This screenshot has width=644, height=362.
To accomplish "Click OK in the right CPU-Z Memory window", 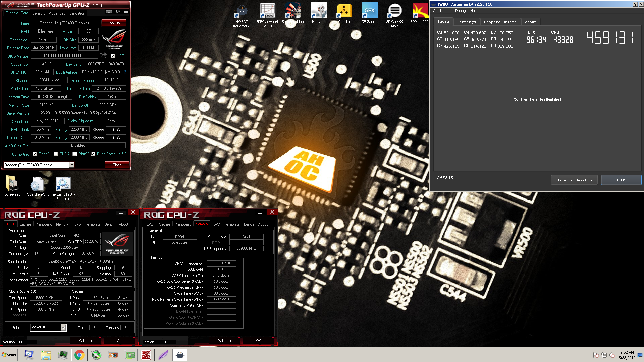I will click(x=258, y=341).
